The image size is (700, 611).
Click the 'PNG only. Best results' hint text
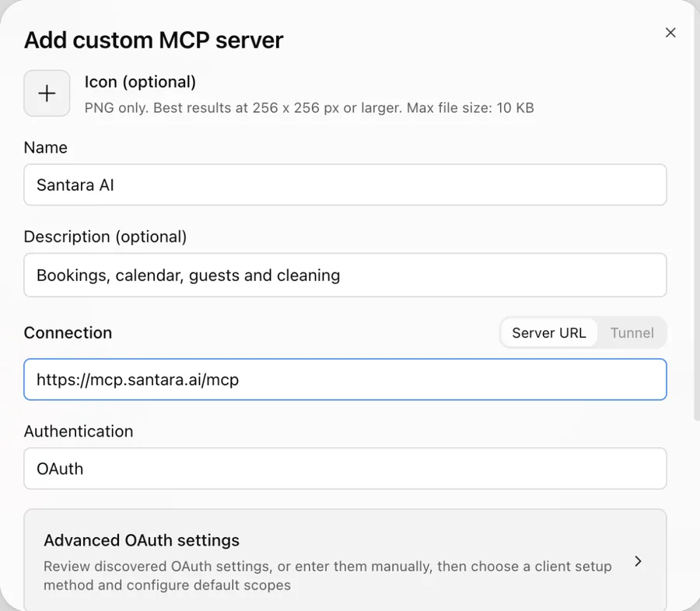(x=309, y=108)
